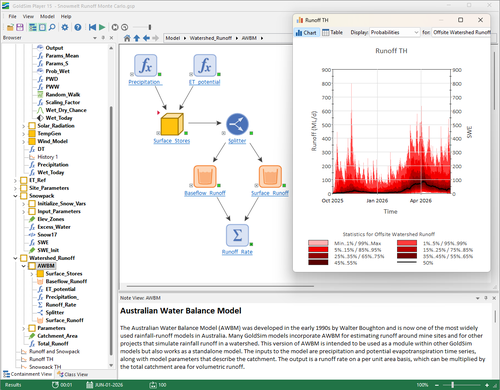Save the model with the purple disk icon
The height and width of the screenshot is (390, 500).
click(x=20, y=27)
